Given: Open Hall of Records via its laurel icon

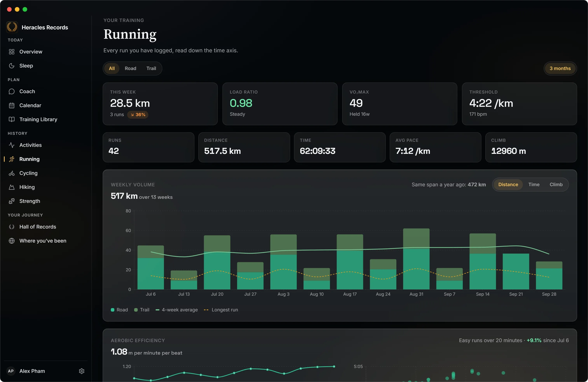Looking at the screenshot, I should click(x=12, y=227).
